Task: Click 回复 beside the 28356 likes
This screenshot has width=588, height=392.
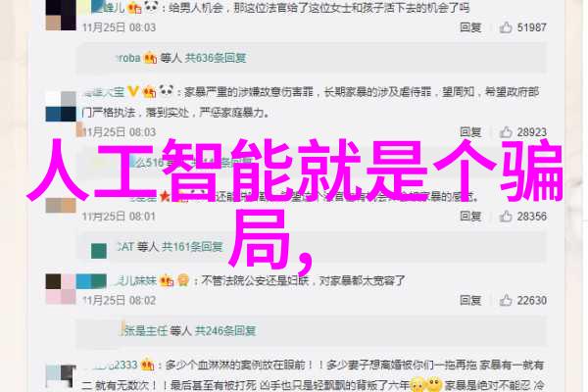Action: click(470, 216)
